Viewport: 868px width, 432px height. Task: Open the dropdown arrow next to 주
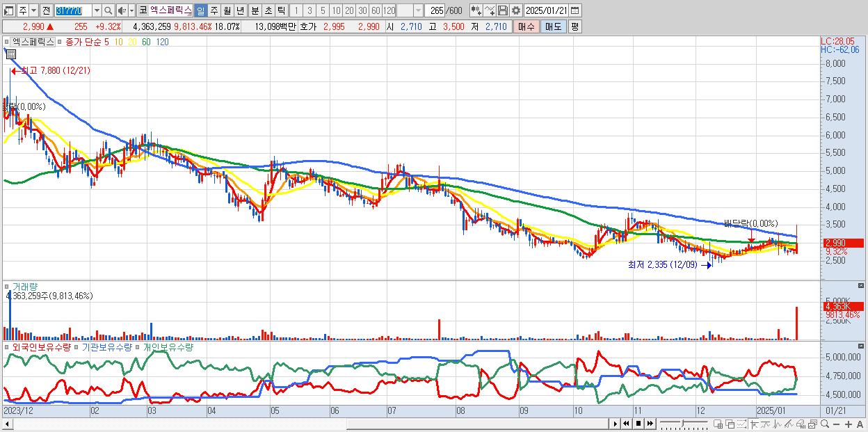33,10
